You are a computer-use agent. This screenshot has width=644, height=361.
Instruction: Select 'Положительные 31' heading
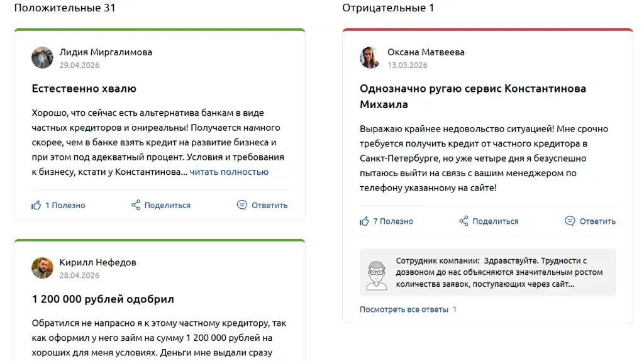point(65,8)
